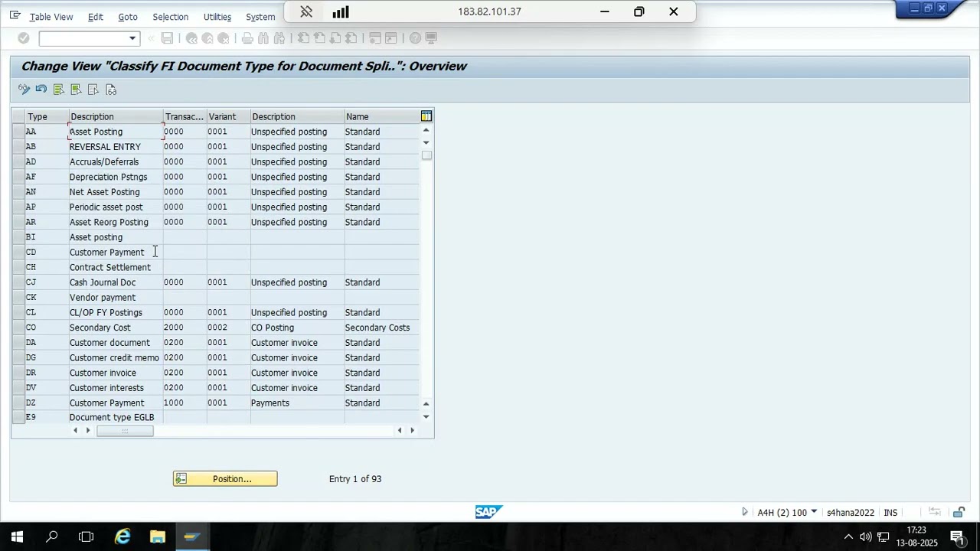Click the Position... button
Viewport: 980px width, 551px height.
click(225, 479)
